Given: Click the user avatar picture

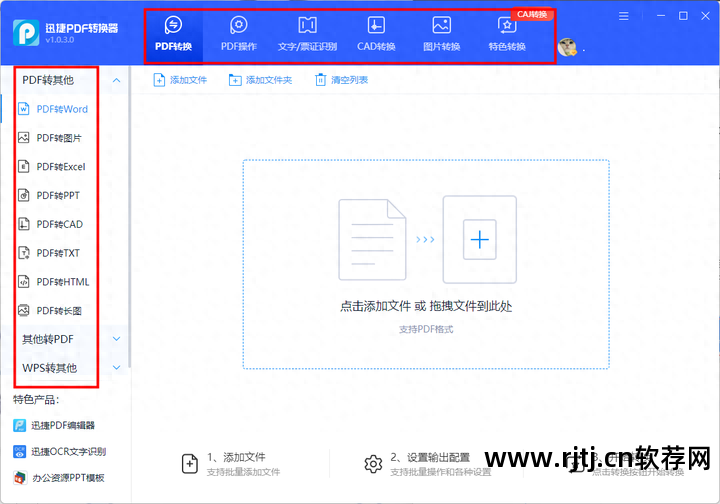Looking at the screenshot, I should click(x=567, y=47).
